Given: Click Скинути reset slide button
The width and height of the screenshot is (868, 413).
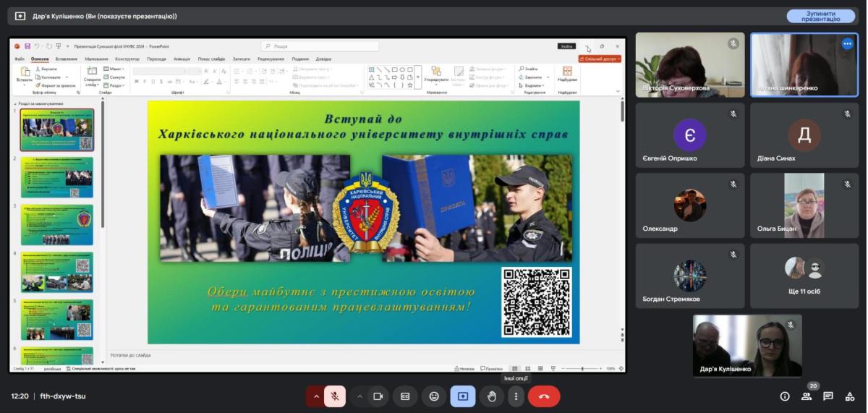Looking at the screenshot, I should (114, 77).
